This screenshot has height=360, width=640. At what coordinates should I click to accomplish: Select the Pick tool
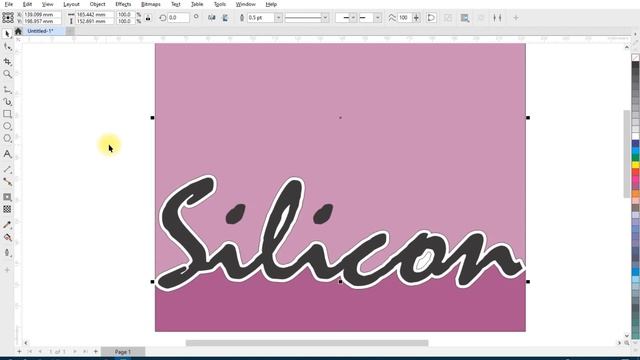[7, 34]
